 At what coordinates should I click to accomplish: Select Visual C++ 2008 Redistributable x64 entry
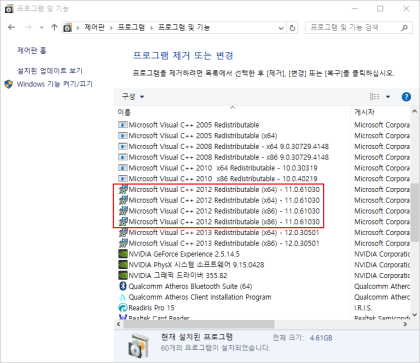229,146
